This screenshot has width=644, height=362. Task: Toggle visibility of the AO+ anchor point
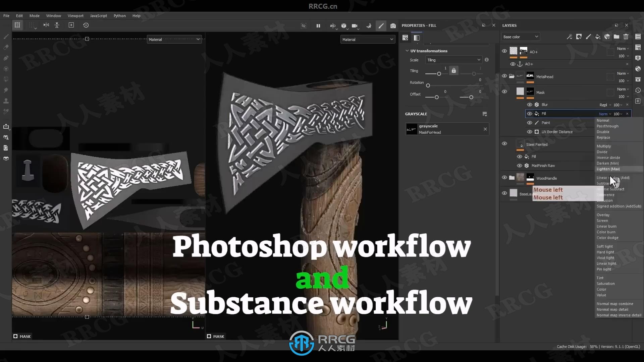tap(513, 64)
